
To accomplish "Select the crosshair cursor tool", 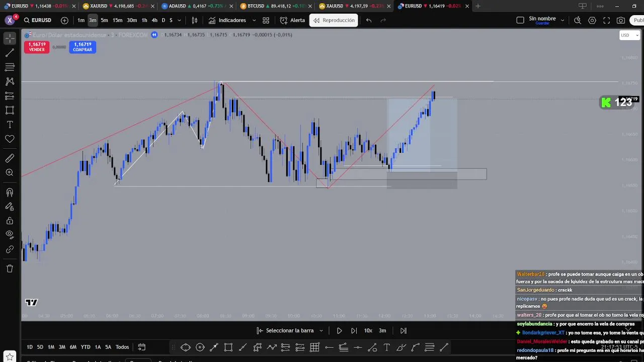I will 10,38.
